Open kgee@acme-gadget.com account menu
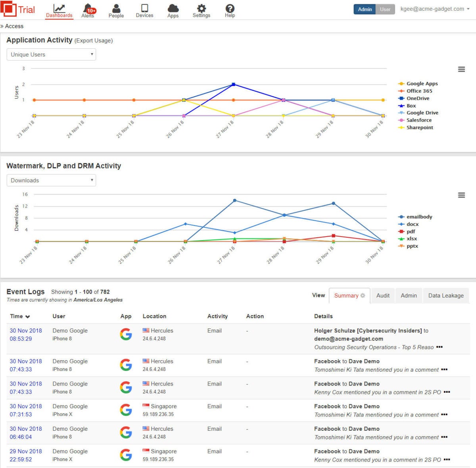This screenshot has width=476, height=468. 435,9
